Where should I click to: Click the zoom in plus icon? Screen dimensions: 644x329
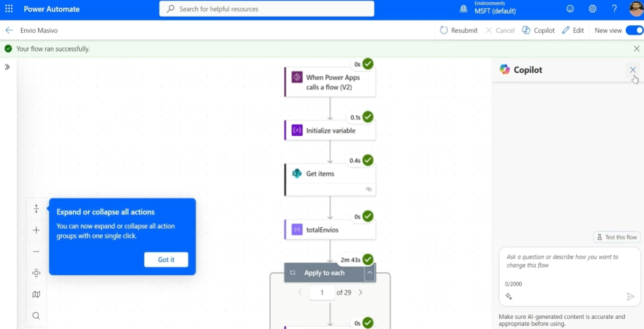pos(36,230)
